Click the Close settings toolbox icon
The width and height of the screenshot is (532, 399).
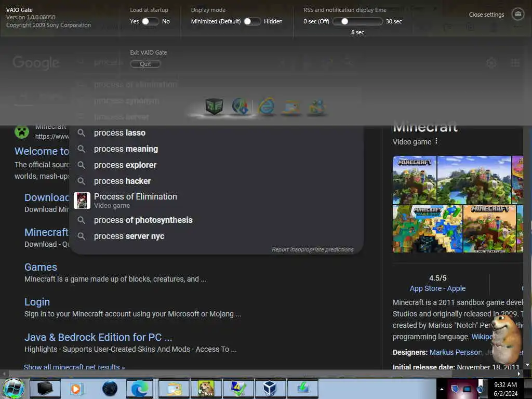[x=517, y=14]
